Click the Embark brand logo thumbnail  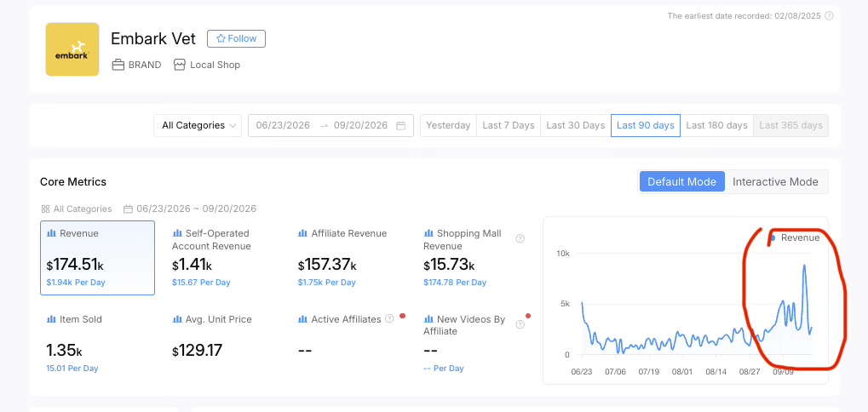(x=72, y=49)
